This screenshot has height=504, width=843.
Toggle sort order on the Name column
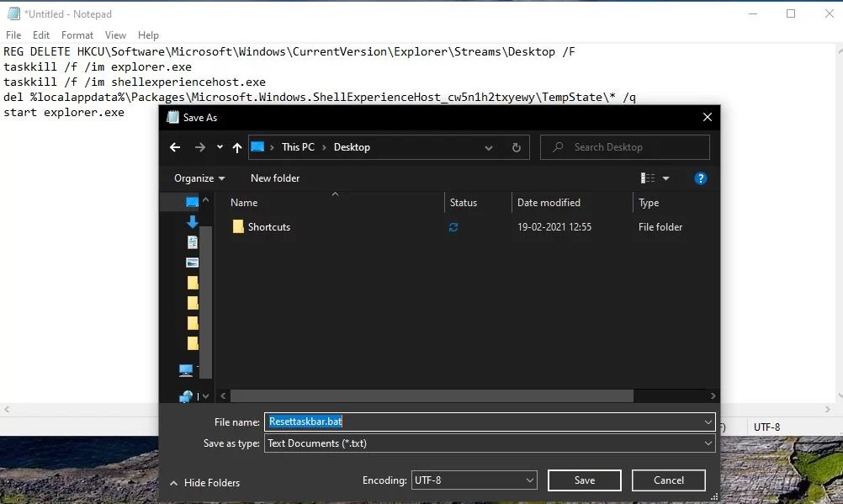pyautogui.click(x=244, y=202)
